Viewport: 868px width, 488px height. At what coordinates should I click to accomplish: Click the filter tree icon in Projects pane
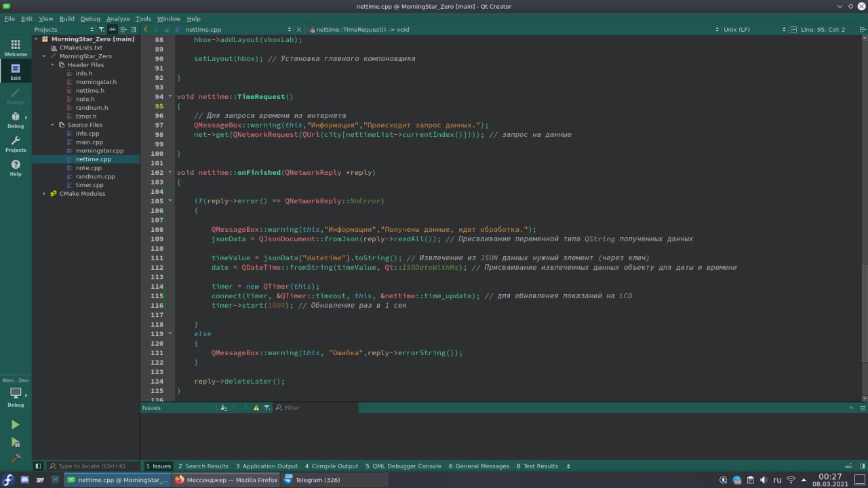point(102,29)
